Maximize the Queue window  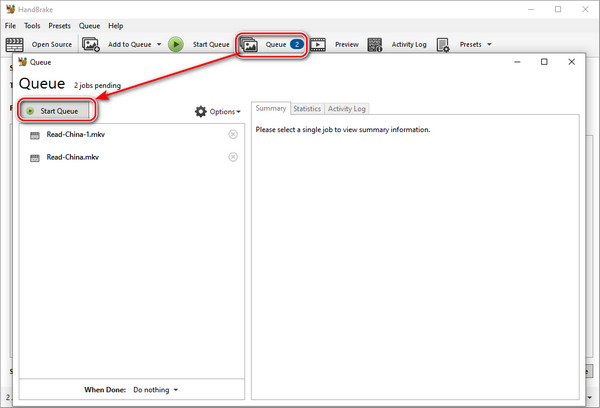[x=544, y=62]
